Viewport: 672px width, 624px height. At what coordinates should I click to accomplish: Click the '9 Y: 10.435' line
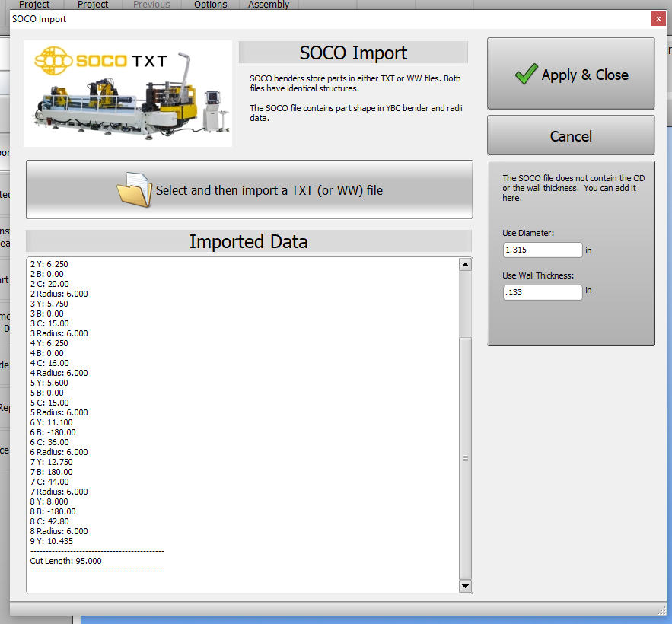click(52, 541)
